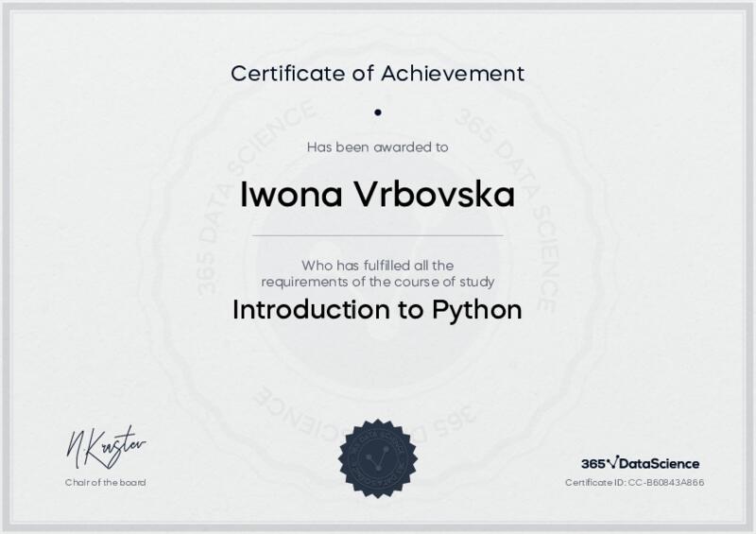This screenshot has width=756, height=534.
Task: Click the "Chair of the board" label
Action: pos(105,483)
